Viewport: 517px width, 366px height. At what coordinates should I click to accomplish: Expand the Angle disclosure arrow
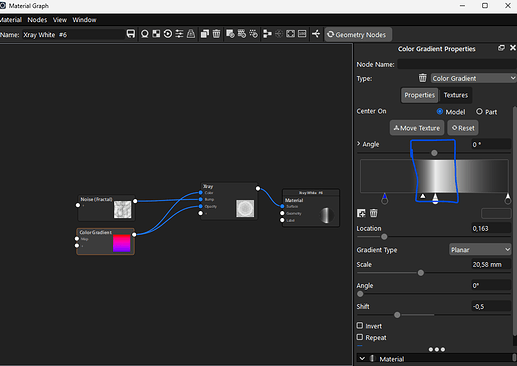coord(359,144)
